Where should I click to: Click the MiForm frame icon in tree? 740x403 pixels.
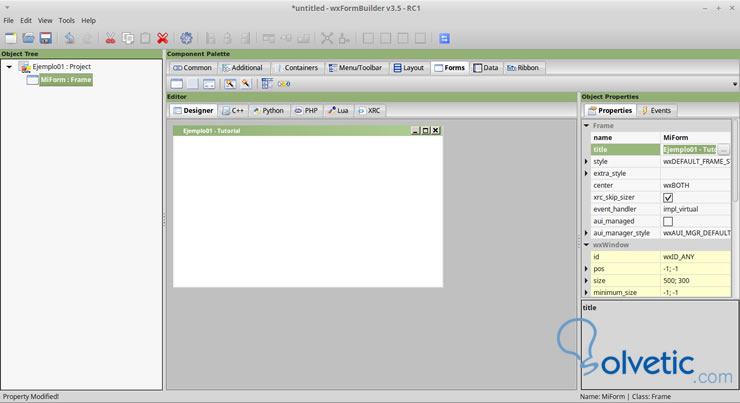pyautogui.click(x=33, y=80)
